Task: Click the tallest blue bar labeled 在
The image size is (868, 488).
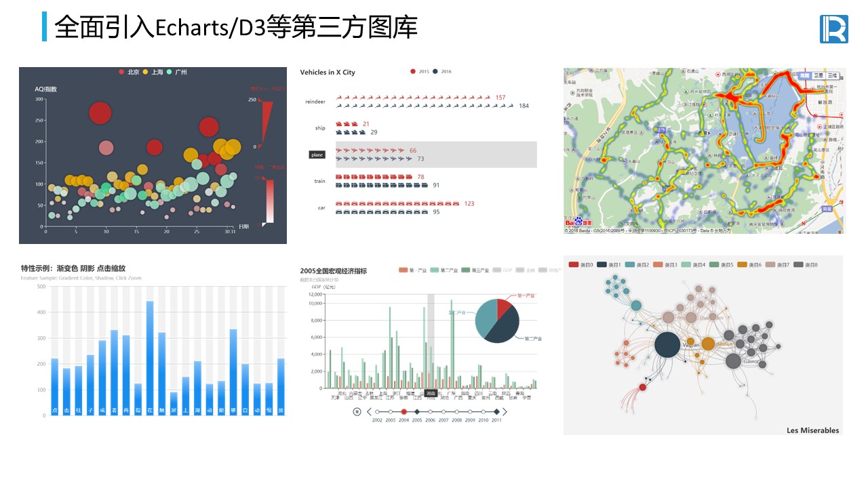Action: 150,358
